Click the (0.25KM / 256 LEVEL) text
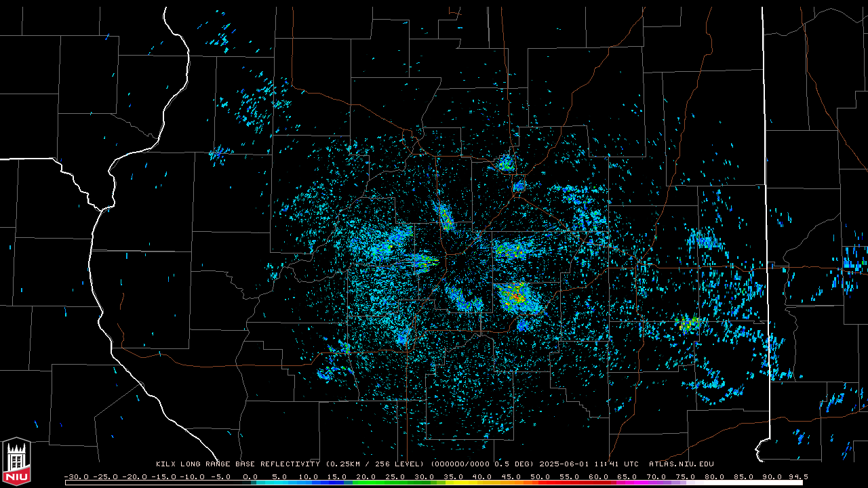This screenshot has width=868, height=488. pyautogui.click(x=375, y=464)
